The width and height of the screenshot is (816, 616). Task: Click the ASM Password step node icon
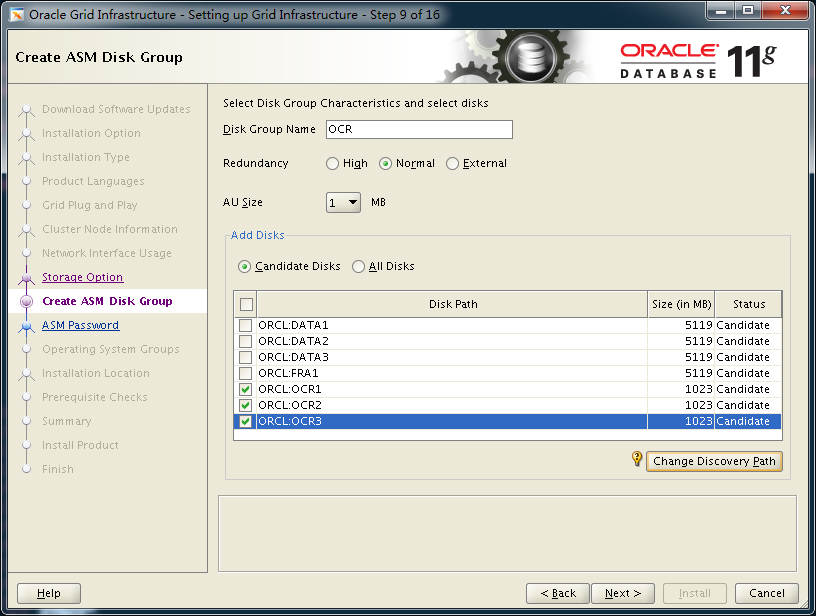26,326
